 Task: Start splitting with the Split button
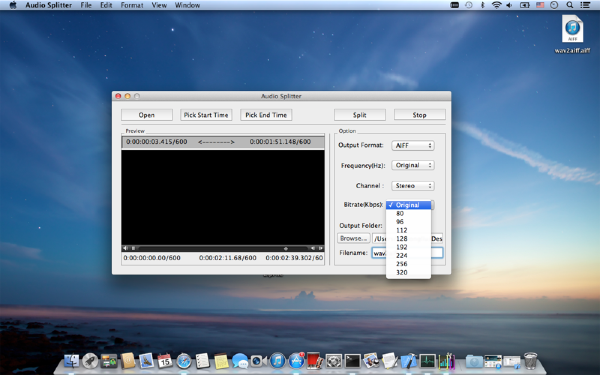pos(360,115)
